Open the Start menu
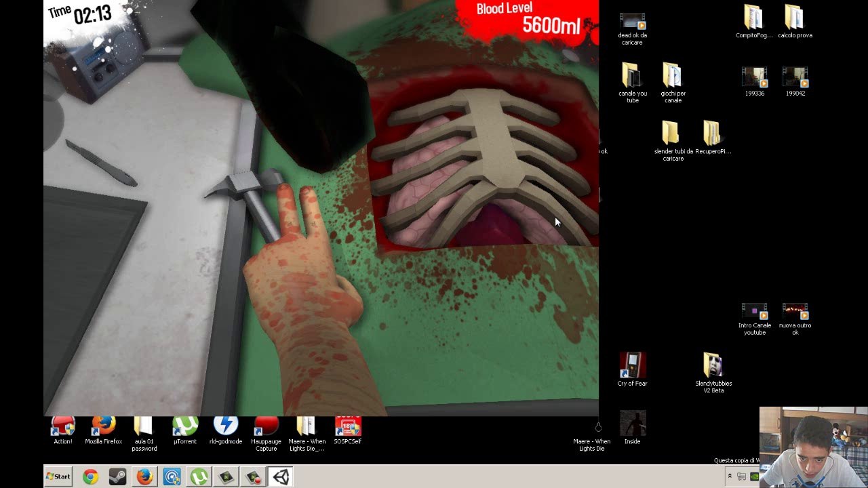The image size is (868, 488). point(58,476)
